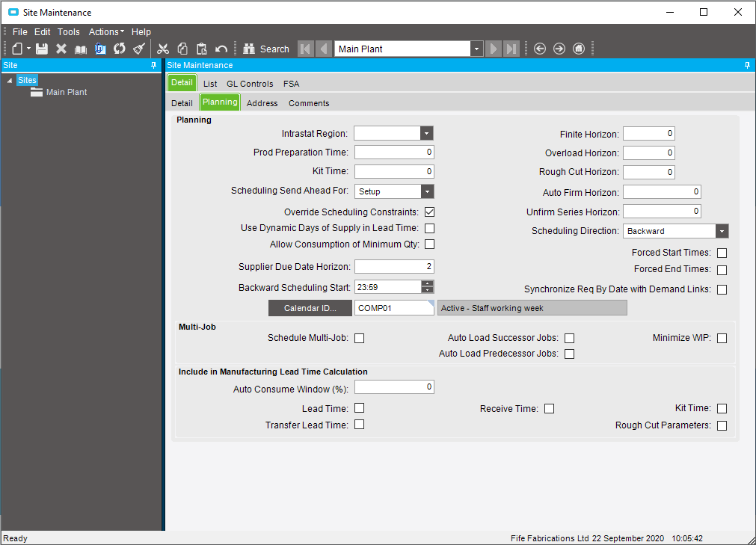The width and height of the screenshot is (756, 545).
Task: Check the Receive Time box
Action: (x=549, y=409)
